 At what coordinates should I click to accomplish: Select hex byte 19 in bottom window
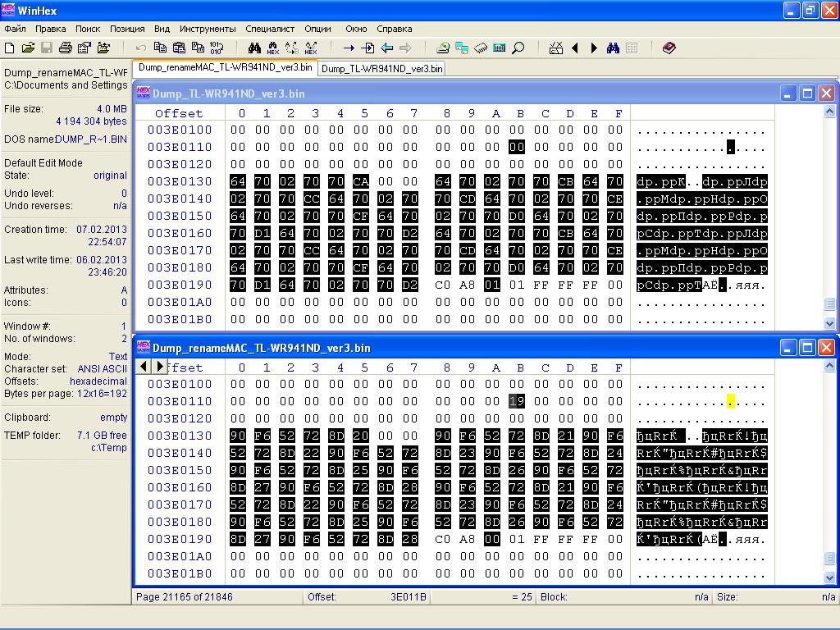[516, 401]
